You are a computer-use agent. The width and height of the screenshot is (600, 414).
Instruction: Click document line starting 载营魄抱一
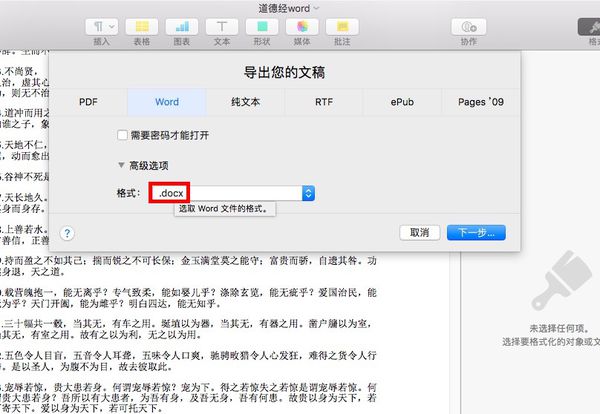188,293
